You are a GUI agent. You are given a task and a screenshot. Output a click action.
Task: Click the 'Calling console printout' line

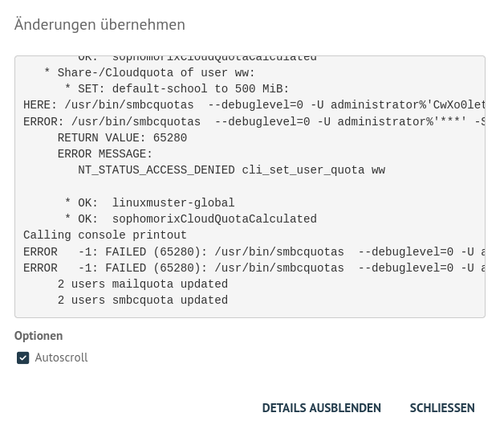coord(105,235)
